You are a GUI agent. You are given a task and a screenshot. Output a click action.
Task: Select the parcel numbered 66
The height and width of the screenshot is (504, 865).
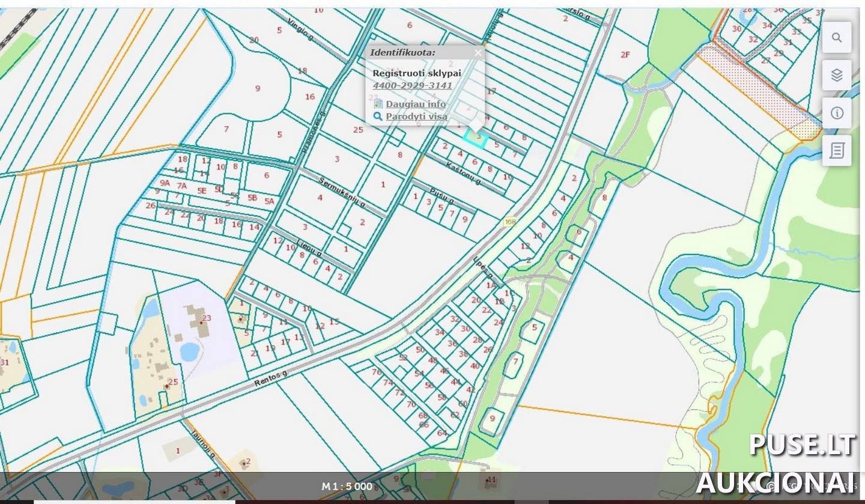[x=424, y=425]
